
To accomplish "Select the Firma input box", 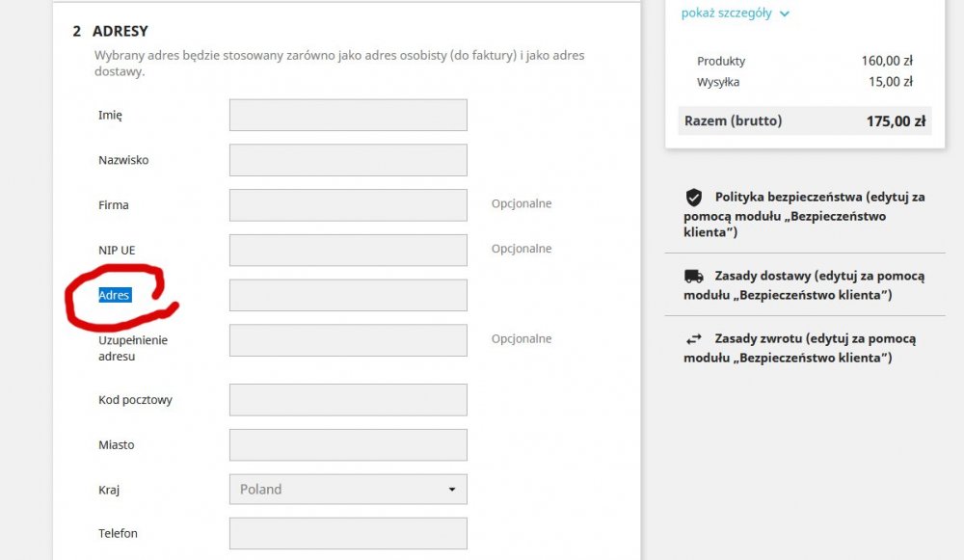I will (347, 204).
